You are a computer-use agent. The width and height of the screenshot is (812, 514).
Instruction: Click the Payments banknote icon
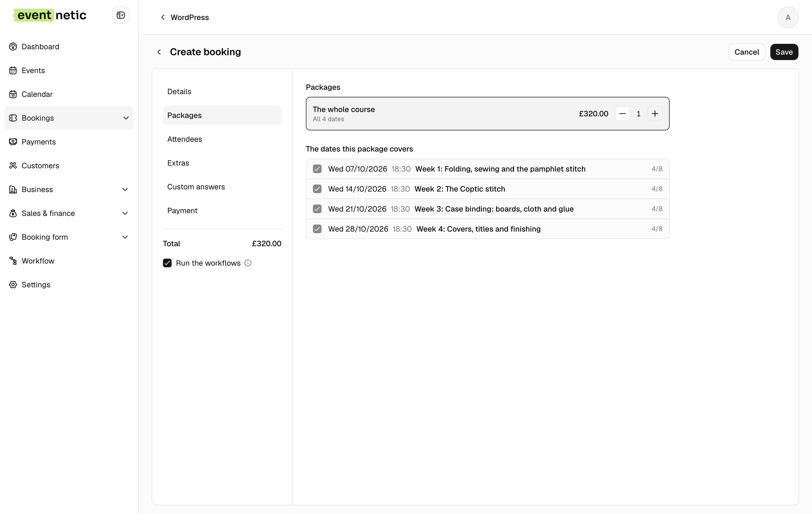coord(13,141)
